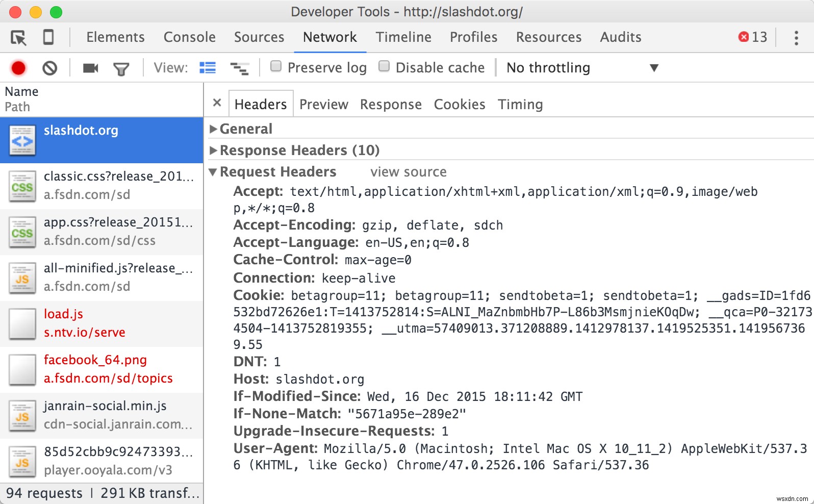Image resolution: width=814 pixels, height=504 pixels.
Task: Click the all-minified.js script icon
Action: click(x=22, y=278)
